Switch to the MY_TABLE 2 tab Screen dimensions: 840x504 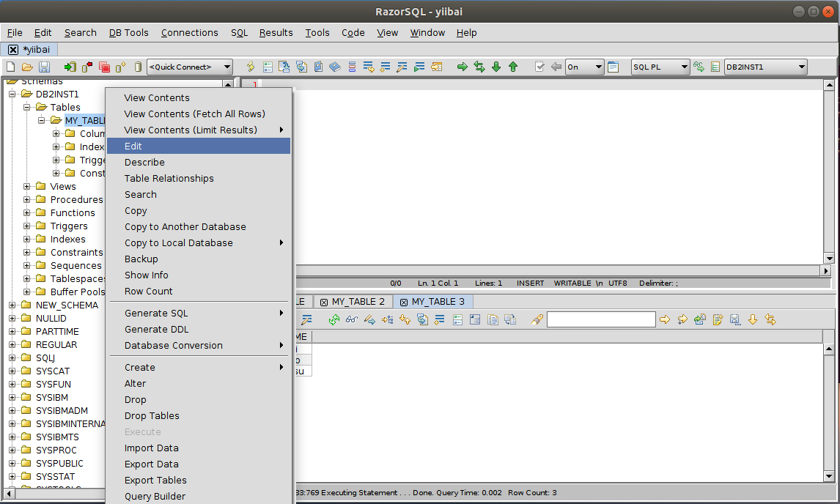(x=358, y=302)
